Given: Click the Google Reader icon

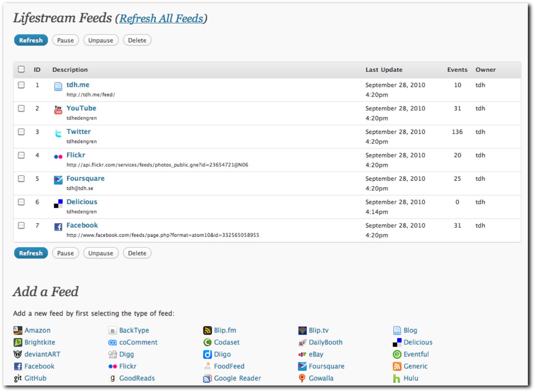Looking at the screenshot, I should pos(207,378).
